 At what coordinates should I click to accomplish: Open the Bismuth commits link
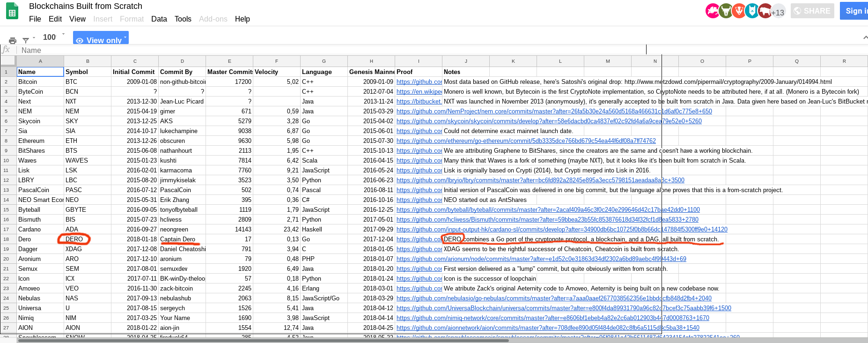click(547, 219)
